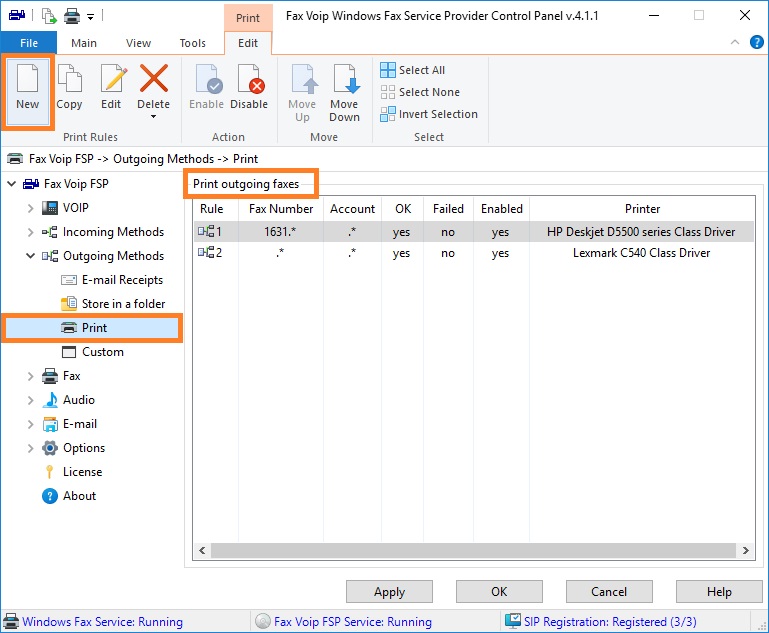Expand the Fax tree node
The height and width of the screenshot is (633, 769).
click(30, 376)
